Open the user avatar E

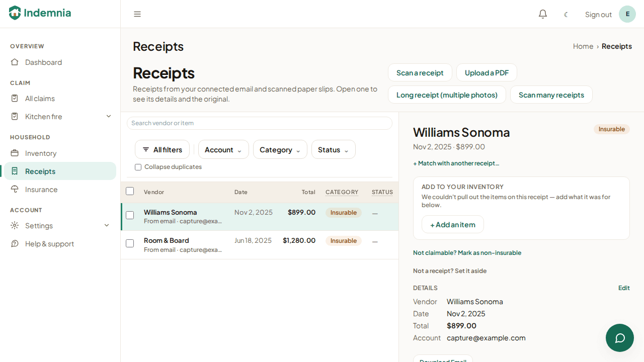pyautogui.click(x=627, y=14)
